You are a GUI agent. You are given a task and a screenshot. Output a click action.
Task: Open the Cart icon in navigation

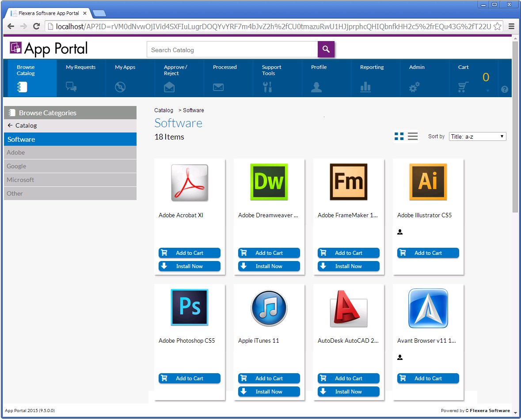click(x=462, y=87)
